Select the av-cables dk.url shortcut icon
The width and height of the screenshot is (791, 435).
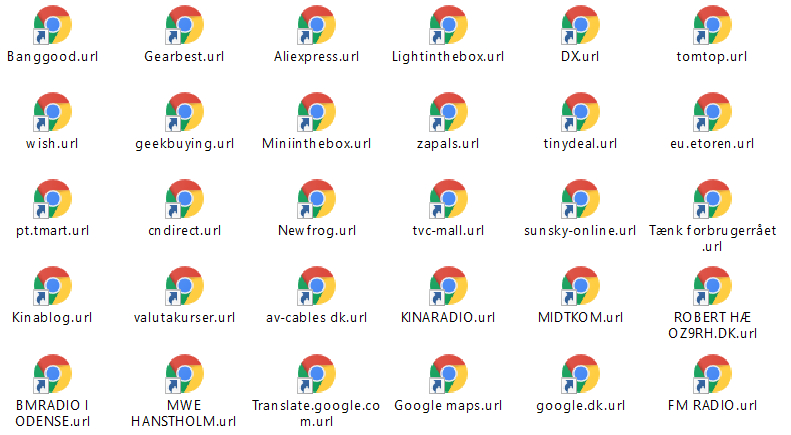316,286
